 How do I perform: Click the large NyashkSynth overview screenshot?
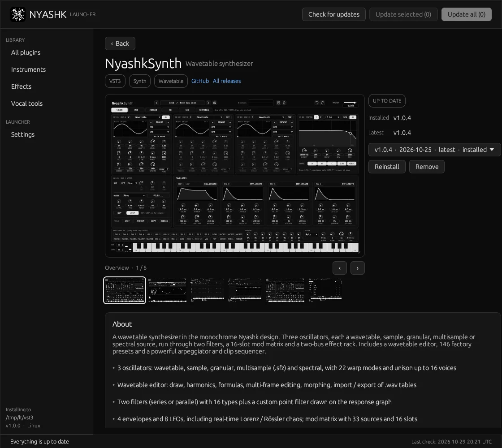[235, 176]
